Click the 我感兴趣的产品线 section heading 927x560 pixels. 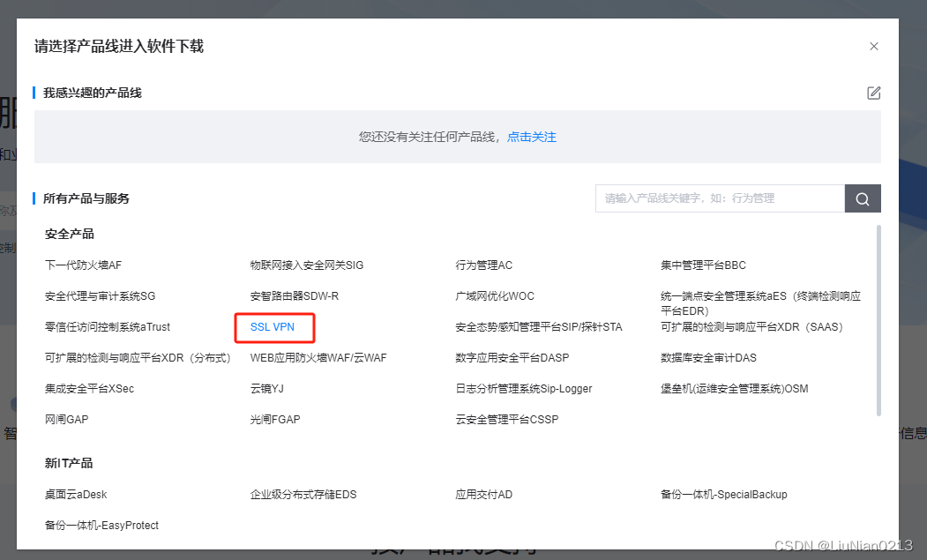[93, 93]
